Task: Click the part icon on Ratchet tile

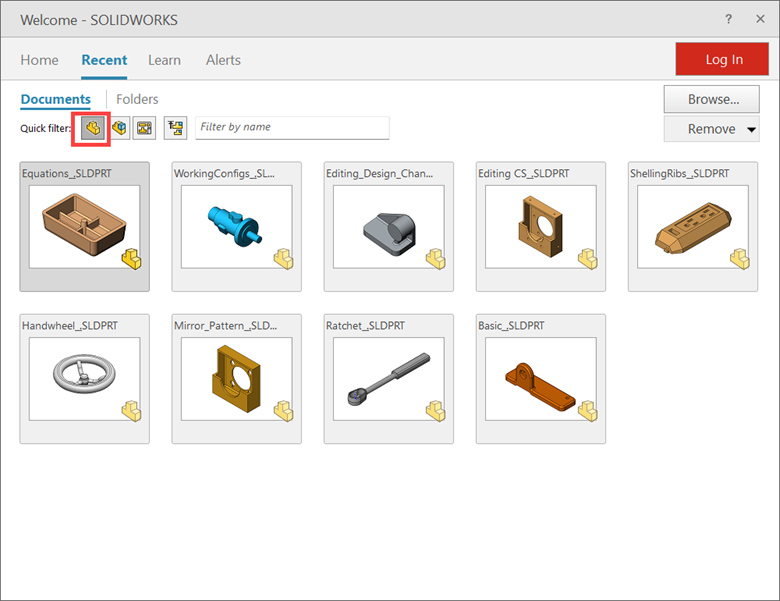Action: pos(436,411)
